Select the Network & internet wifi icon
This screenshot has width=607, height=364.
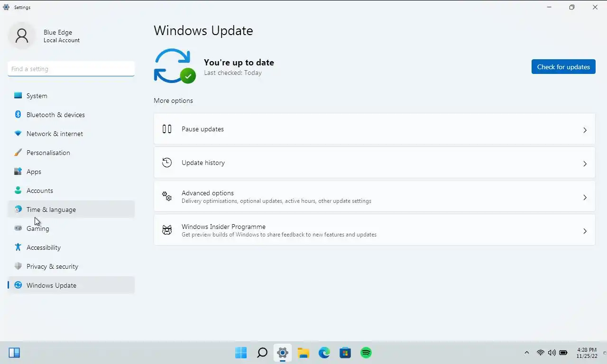tap(18, 134)
